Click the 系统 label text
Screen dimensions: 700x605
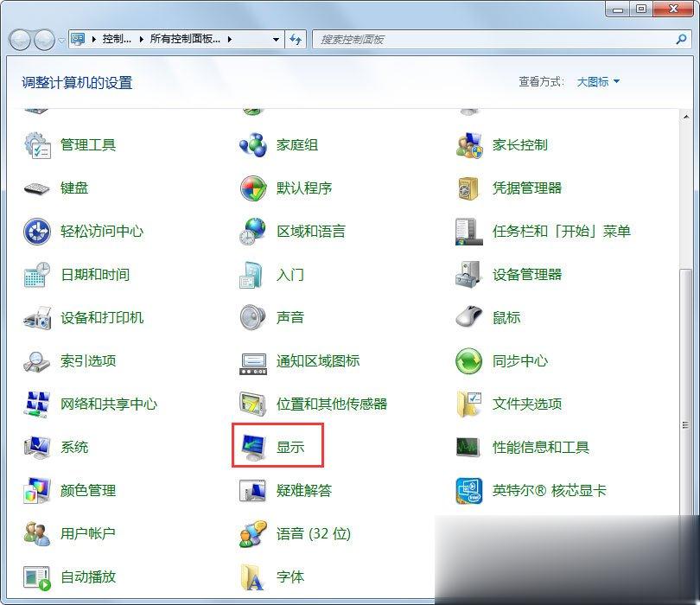[x=74, y=448]
